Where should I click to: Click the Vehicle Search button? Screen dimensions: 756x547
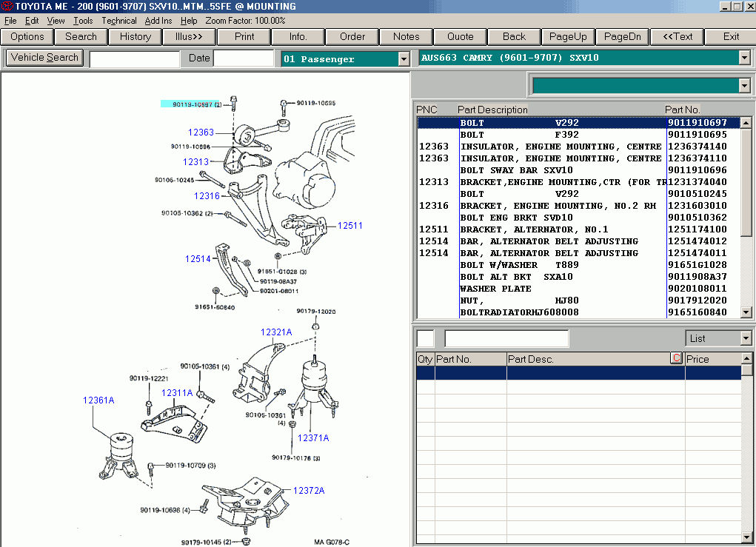pyautogui.click(x=44, y=57)
